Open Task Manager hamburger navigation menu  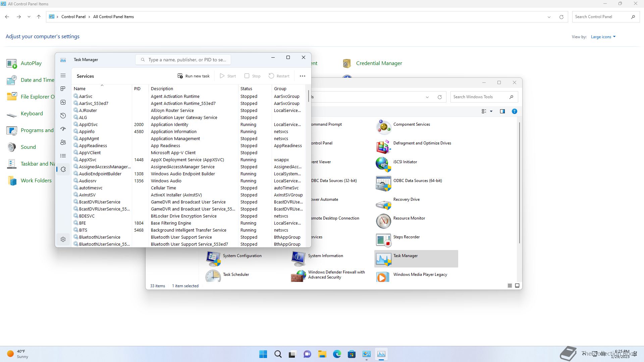[63, 76]
